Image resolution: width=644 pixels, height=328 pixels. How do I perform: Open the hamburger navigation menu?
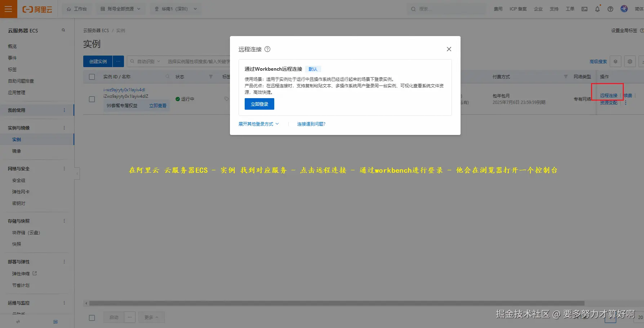[x=9, y=9]
